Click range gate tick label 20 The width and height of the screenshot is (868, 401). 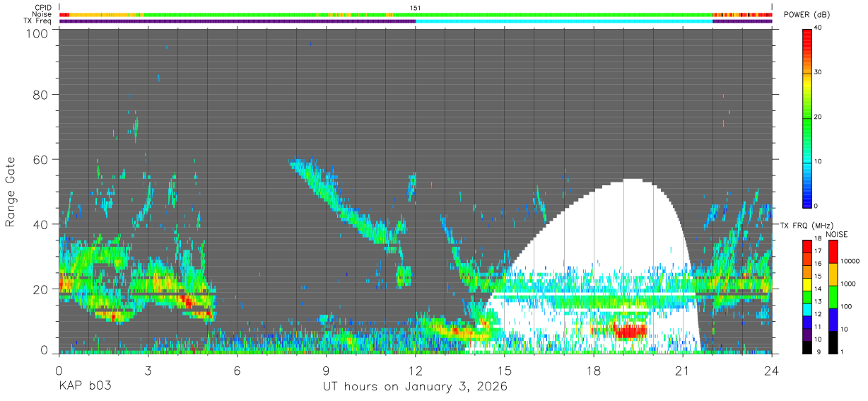click(x=40, y=289)
